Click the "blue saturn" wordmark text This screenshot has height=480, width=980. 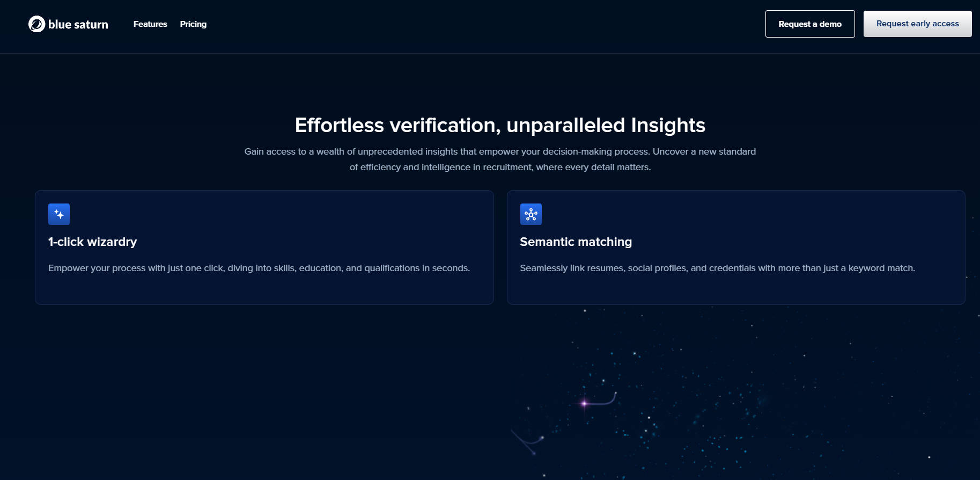point(78,25)
